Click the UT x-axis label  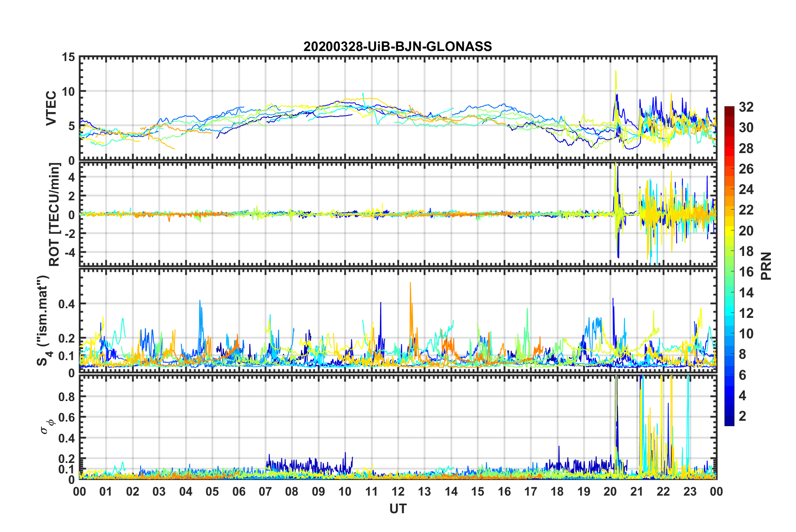pyautogui.click(x=398, y=509)
